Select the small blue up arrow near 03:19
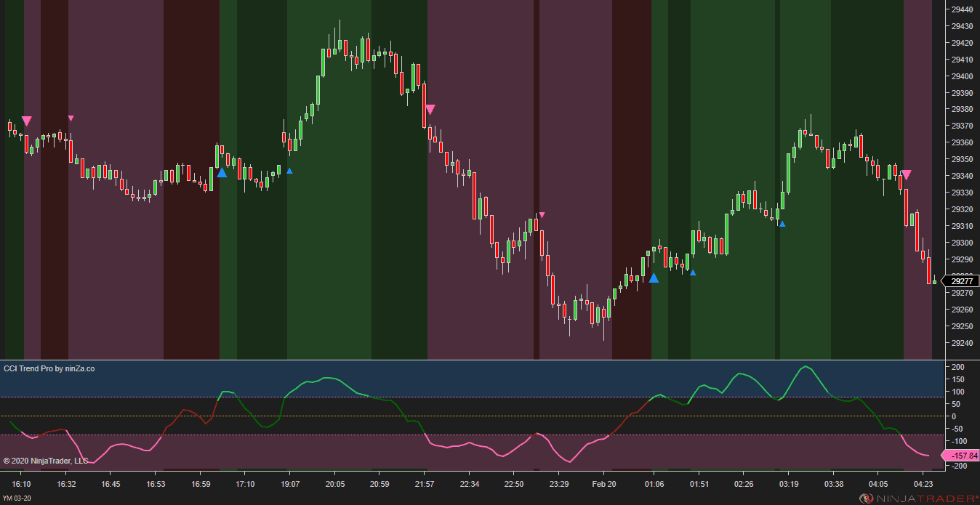The image size is (980, 505). click(782, 223)
